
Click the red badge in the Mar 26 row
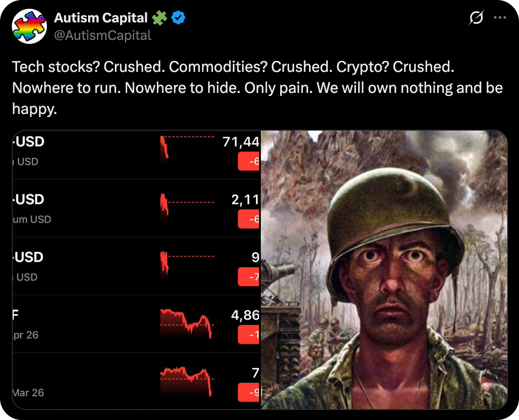tap(249, 392)
